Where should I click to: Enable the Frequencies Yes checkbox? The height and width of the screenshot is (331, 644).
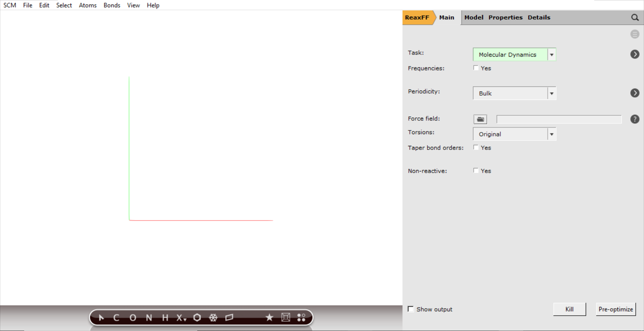[476, 68]
